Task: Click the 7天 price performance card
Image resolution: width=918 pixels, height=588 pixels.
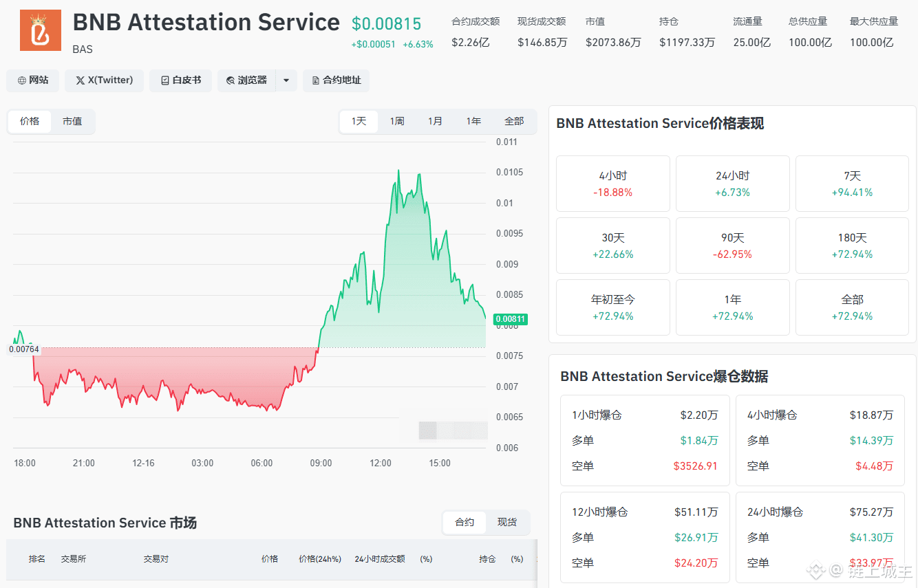Action: [x=852, y=184]
